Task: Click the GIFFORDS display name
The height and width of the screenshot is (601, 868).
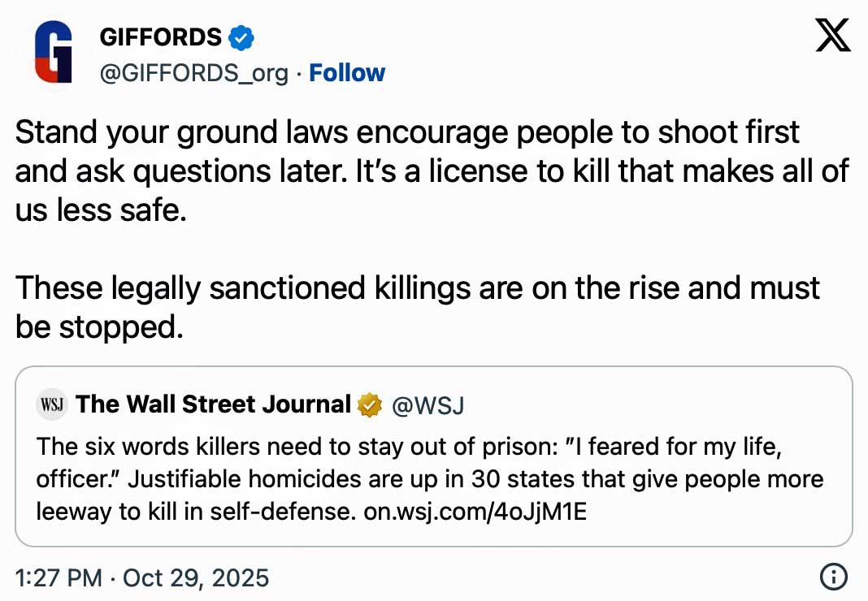Action: tap(159, 37)
